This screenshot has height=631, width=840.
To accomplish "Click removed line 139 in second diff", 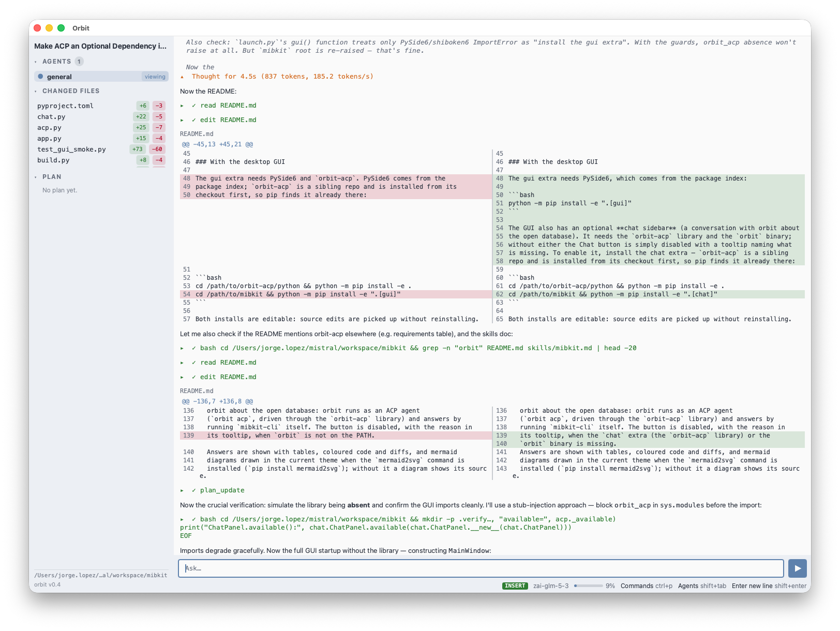I will point(336,435).
